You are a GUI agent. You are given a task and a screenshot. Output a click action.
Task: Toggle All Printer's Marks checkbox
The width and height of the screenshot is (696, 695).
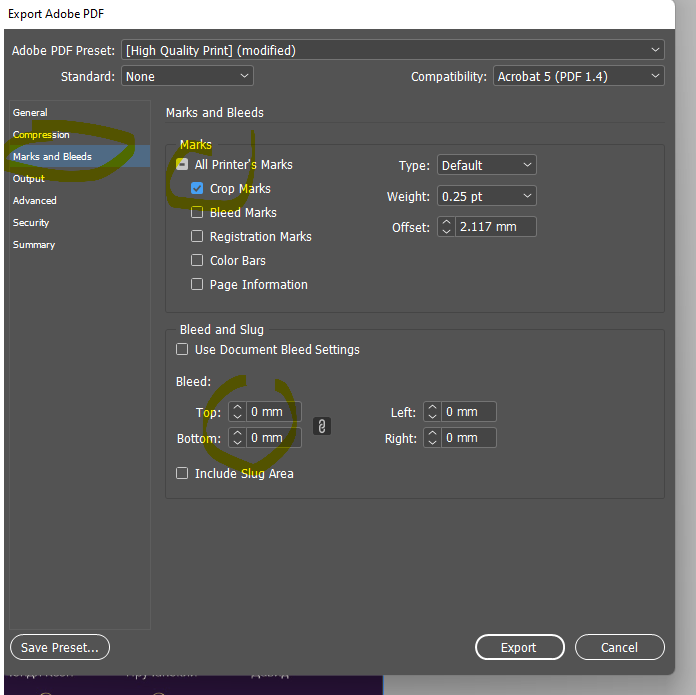pyautogui.click(x=182, y=165)
